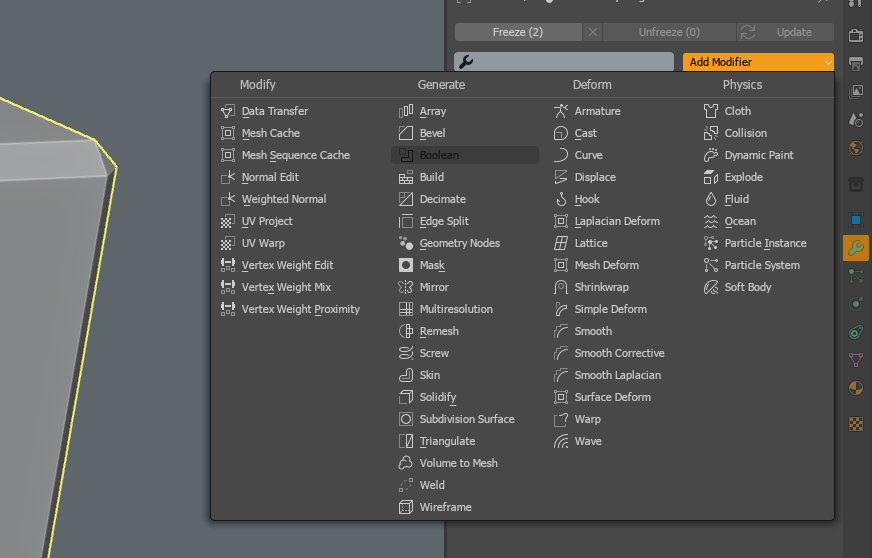Click the Boolean modifier icon
The height and width of the screenshot is (558, 872).
406,155
